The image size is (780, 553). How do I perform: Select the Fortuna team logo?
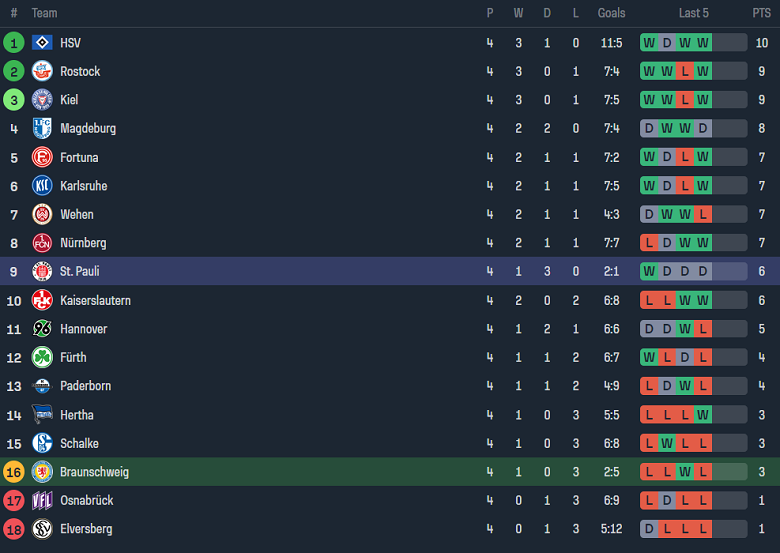(x=42, y=157)
